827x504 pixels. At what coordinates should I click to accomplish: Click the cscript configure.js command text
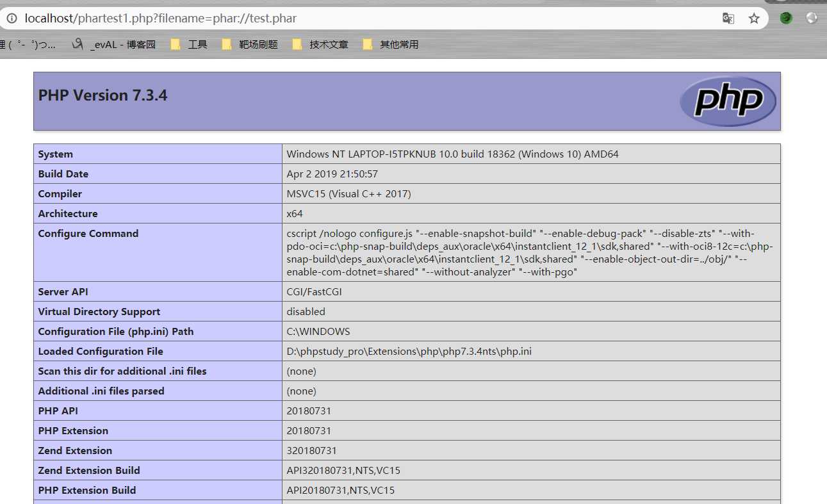(530, 253)
